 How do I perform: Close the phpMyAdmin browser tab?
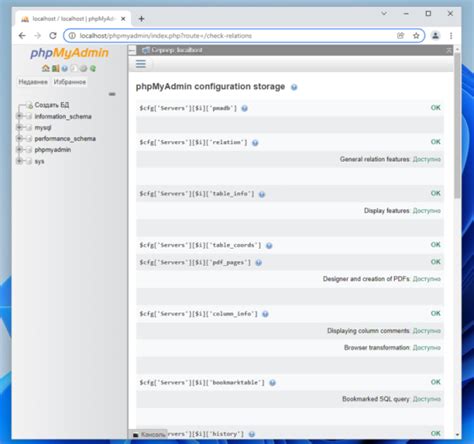click(123, 19)
